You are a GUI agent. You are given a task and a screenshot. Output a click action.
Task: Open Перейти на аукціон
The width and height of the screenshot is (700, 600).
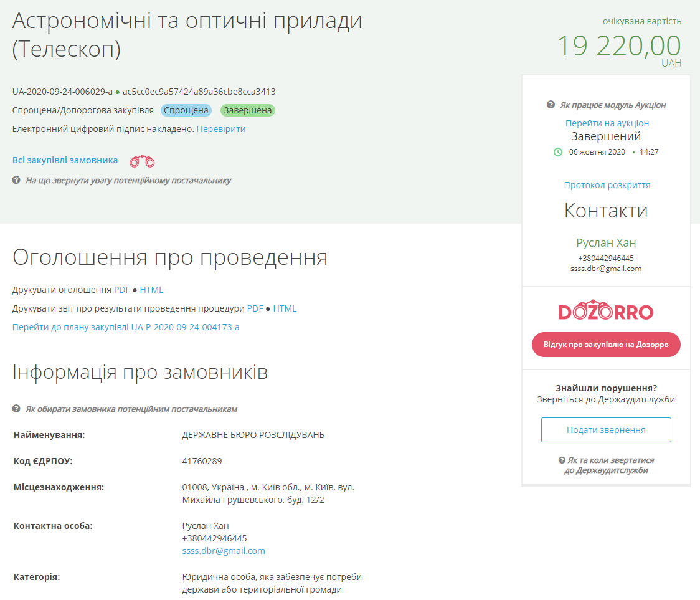(606, 123)
